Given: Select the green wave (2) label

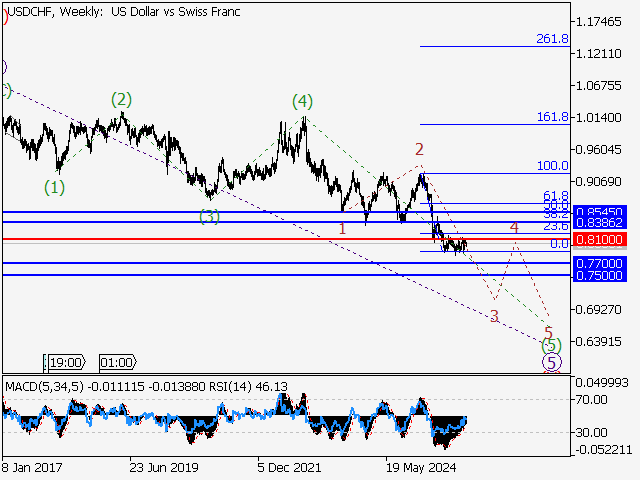Looking at the screenshot, I should (121, 99).
